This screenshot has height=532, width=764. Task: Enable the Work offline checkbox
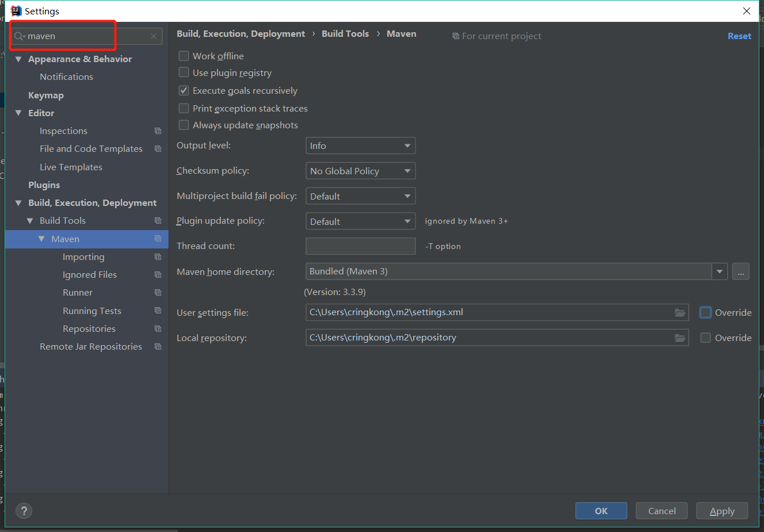(x=184, y=56)
